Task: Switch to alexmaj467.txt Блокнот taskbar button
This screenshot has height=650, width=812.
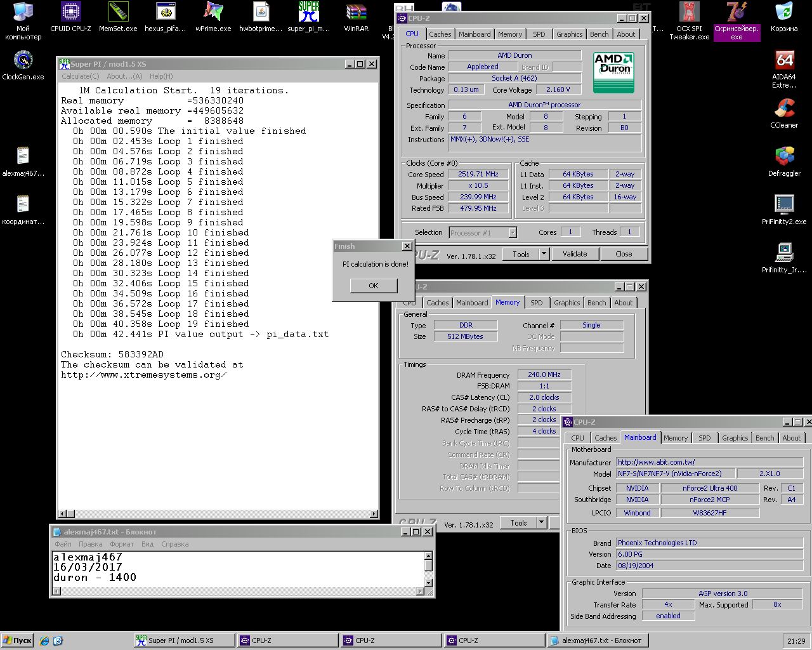Action: tap(598, 640)
